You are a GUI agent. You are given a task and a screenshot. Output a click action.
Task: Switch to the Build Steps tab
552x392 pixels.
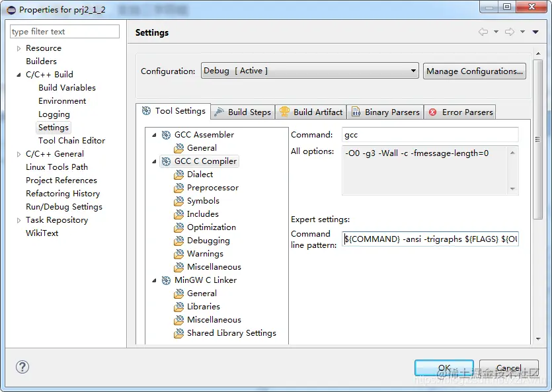click(243, 112)
